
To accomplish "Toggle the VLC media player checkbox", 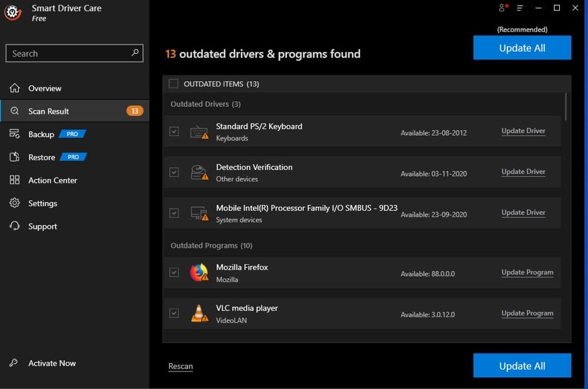I will point(174,313).
